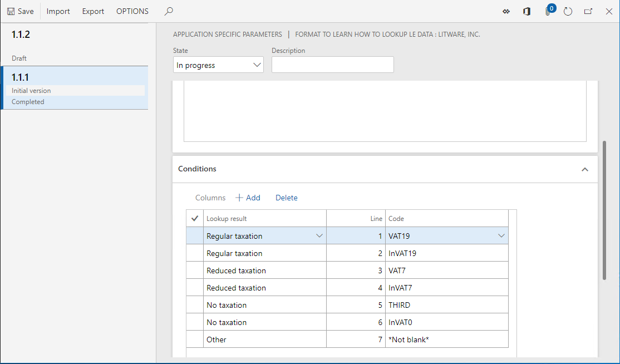Select row checkbox for line 3
The image size is (620, 364).
pos(195,270)
